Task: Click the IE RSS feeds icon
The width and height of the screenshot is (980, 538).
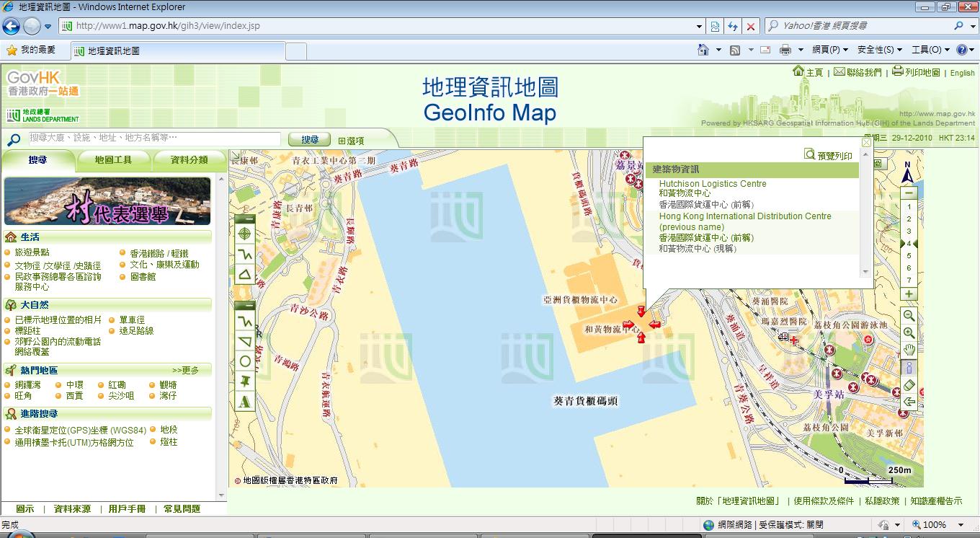Action: 735,50
